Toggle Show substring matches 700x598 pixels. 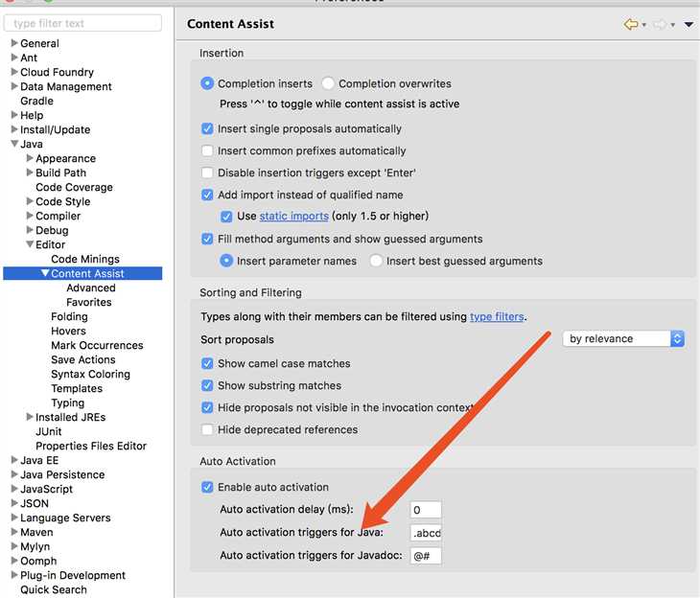(x=207, y=385)
